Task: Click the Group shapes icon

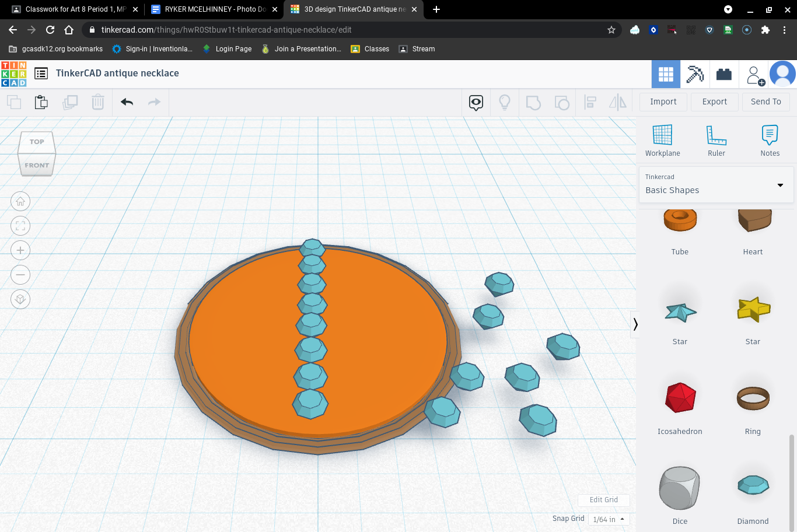Action: 533,103
